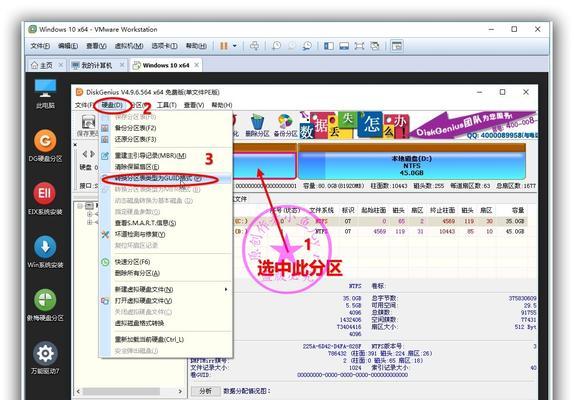Choose 删除所有分区(A) menu entry
The width and height of the screenshot is (574, 400).
(x=166, y=273)
